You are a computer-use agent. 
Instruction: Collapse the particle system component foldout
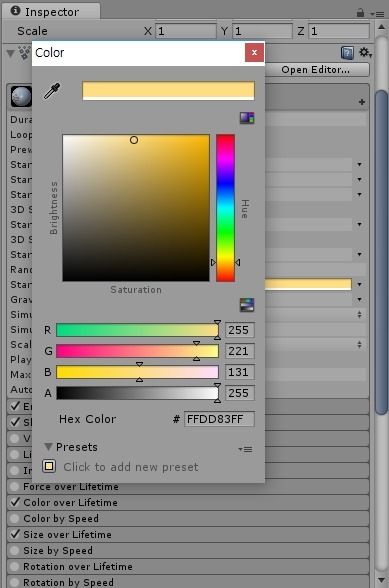click(x=11, y=53)
